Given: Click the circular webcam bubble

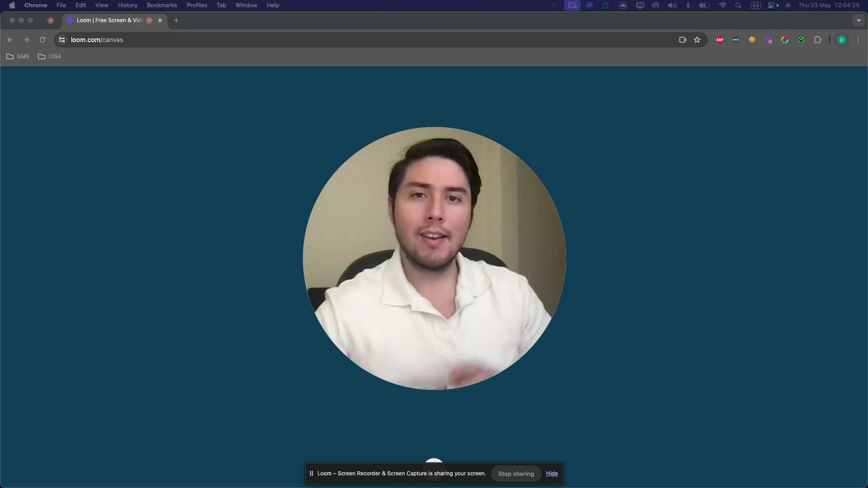Looking at the screenshot, I should point(434,258).
